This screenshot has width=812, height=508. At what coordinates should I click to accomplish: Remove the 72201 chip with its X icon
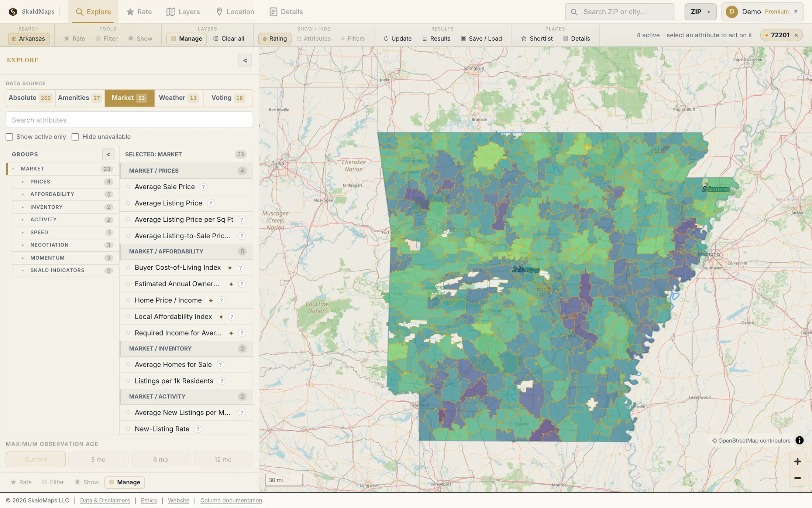[796, 35]
